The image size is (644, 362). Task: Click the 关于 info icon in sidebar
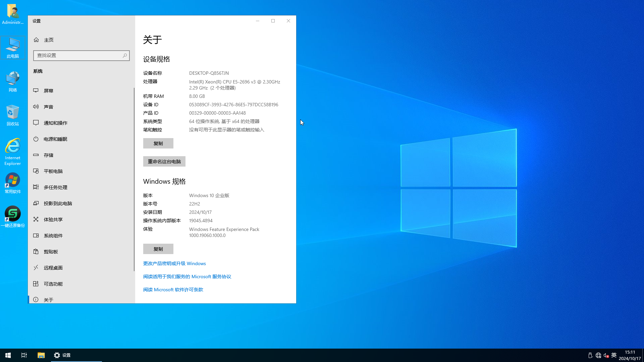tap(36, 300)
